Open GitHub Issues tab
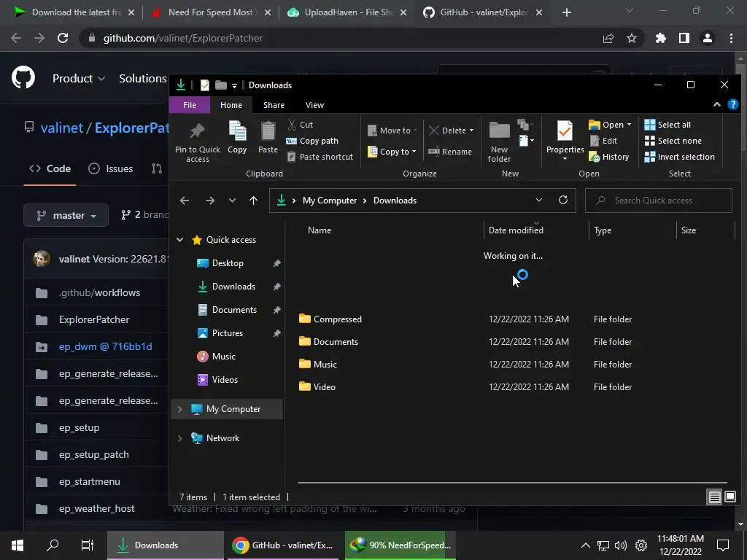 click(x=111, y=168)
